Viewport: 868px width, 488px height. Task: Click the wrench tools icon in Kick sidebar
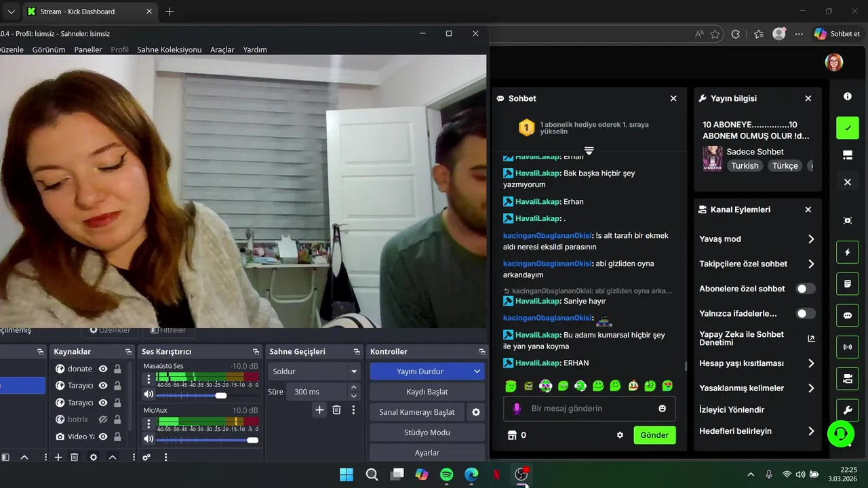click(x=847, y=410)
